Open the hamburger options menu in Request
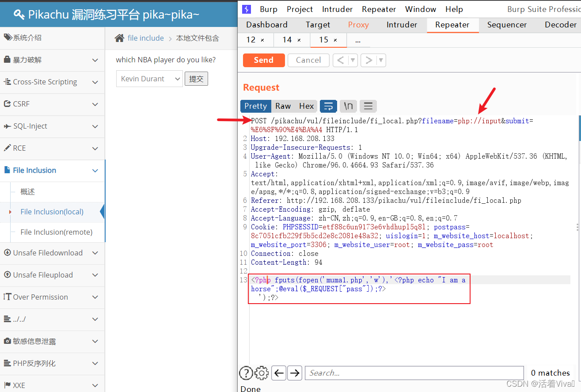The height and width of the screenshot is (392, 581). click(x=368, y=106)
